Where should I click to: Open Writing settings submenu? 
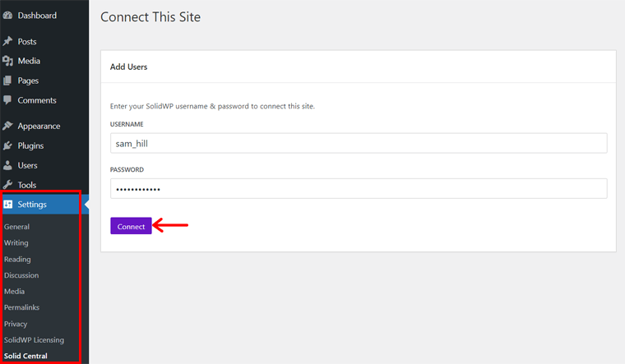[x=16, y=243]
